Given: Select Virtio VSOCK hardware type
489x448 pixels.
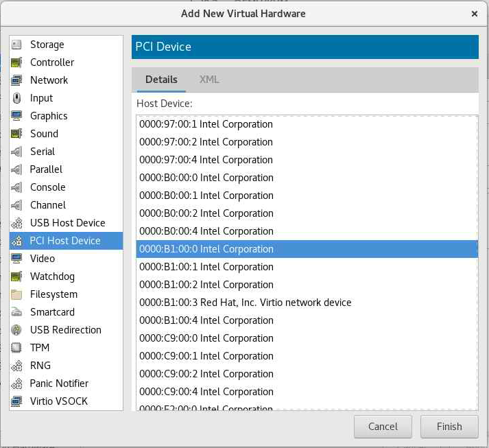Looking at the screenshot, I should tap(58, 401).
